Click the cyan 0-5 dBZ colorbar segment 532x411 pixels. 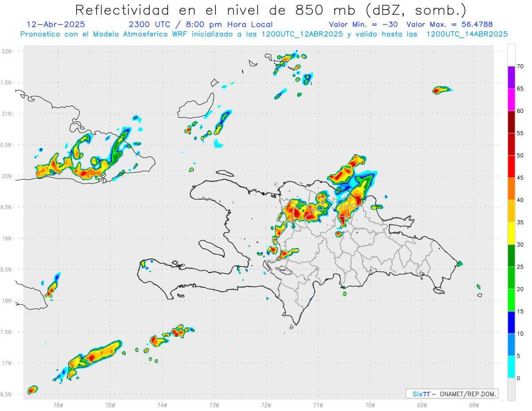511,367
